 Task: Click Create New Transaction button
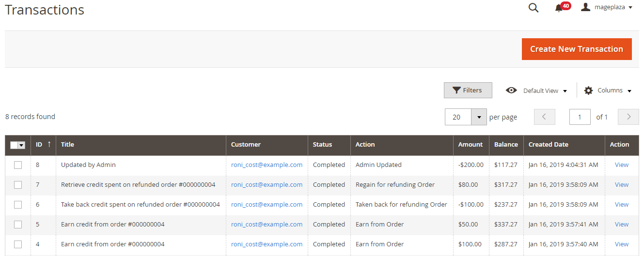[576, 49]
